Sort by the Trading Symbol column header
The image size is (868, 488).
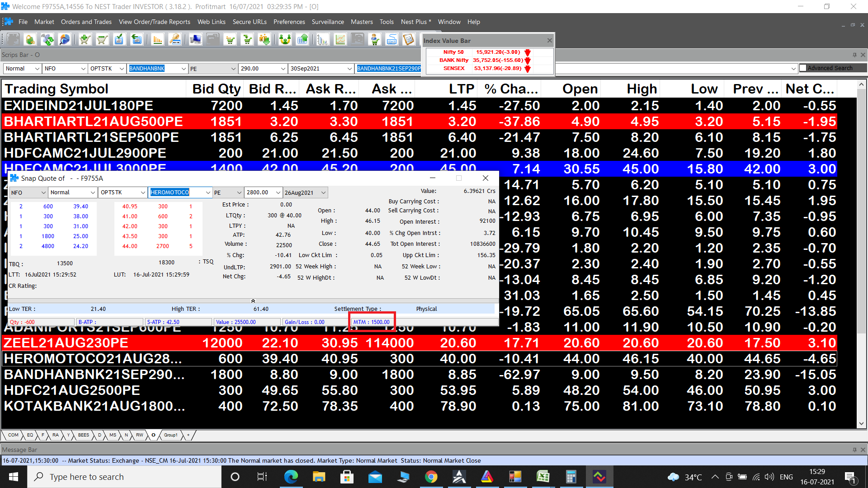(94, 89)
